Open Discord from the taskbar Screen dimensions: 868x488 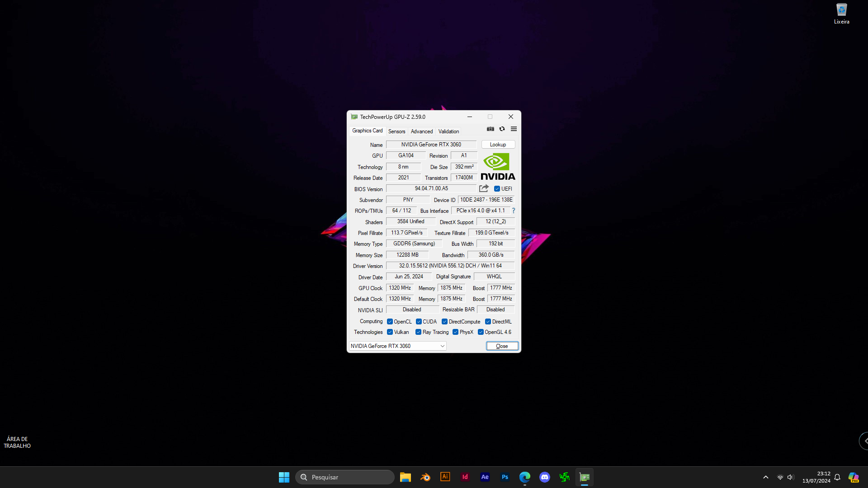point(544,477)
